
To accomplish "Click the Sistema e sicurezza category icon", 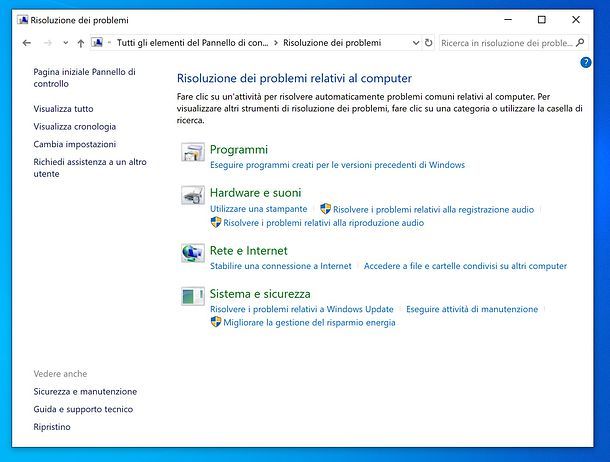I will (193, 296).
